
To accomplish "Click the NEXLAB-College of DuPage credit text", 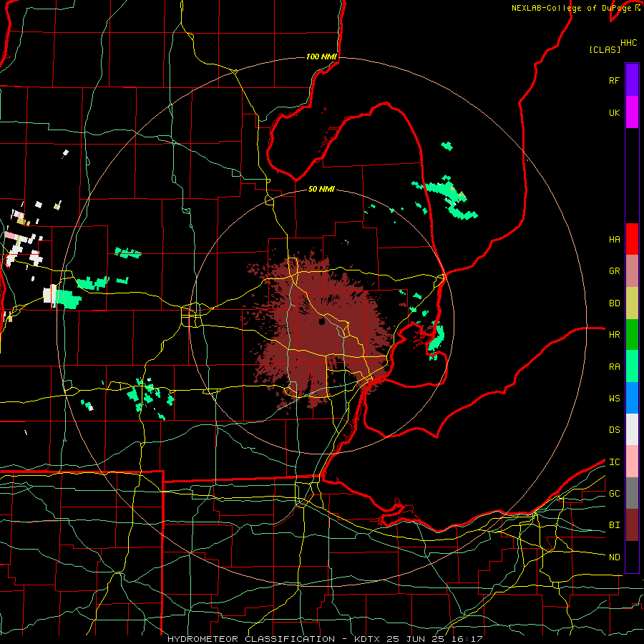I will (571, 8).
